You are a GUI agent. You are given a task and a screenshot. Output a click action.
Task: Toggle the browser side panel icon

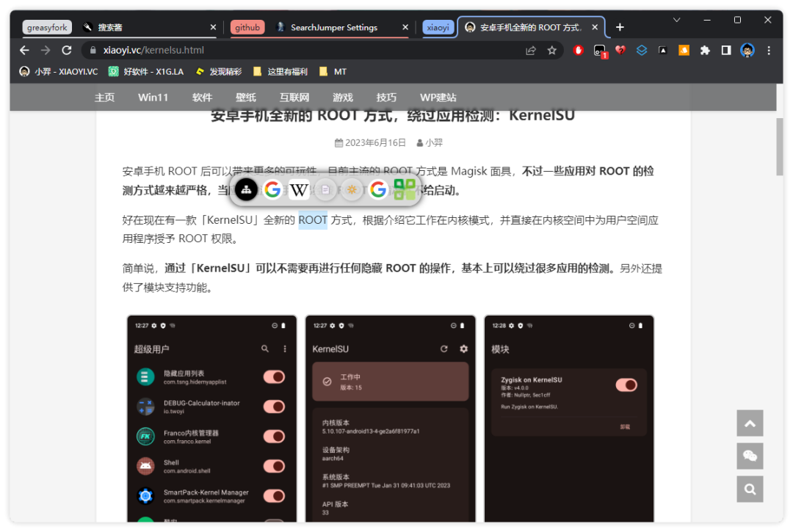726,50
